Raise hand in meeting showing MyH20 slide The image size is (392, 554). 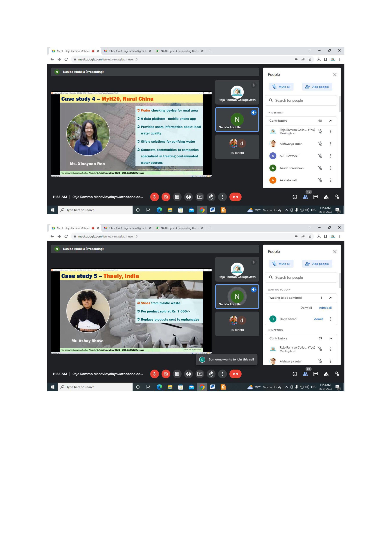(211, 197)
